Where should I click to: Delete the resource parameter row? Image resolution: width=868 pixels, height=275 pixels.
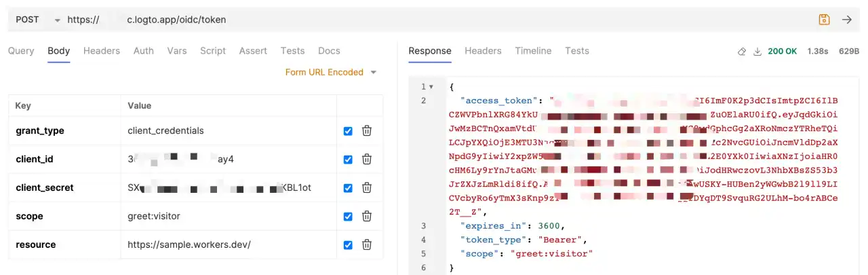coord(366,244)
